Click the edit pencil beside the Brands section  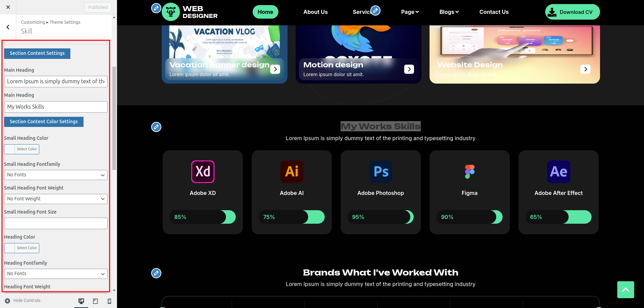coord(156,273)
